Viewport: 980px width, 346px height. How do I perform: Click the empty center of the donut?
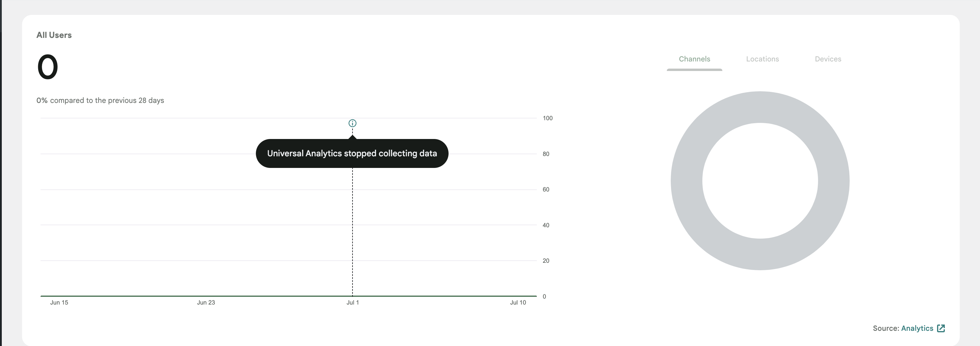pyautogui.click(x=760, y=181)
